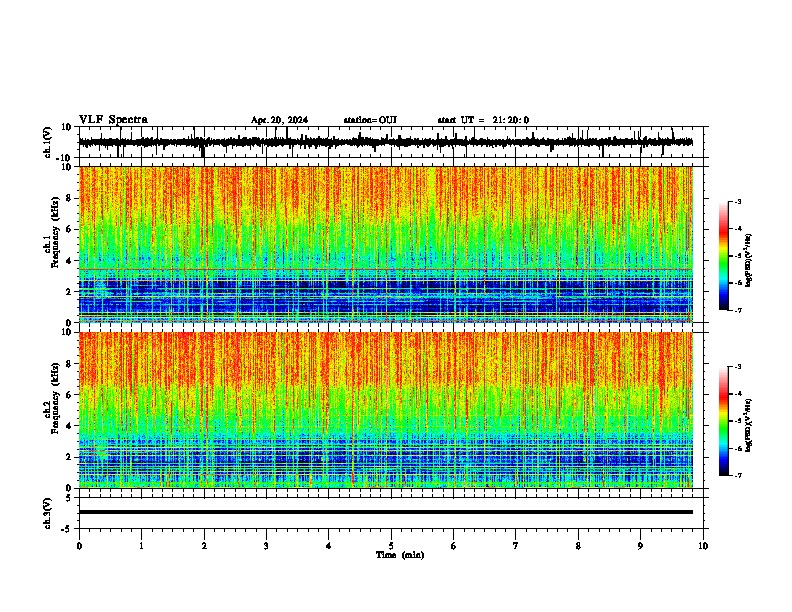The width and height of the screenshot is (792, 612).
Task: Click tick label "7" on the Time axis
Action: pos(516,546)
